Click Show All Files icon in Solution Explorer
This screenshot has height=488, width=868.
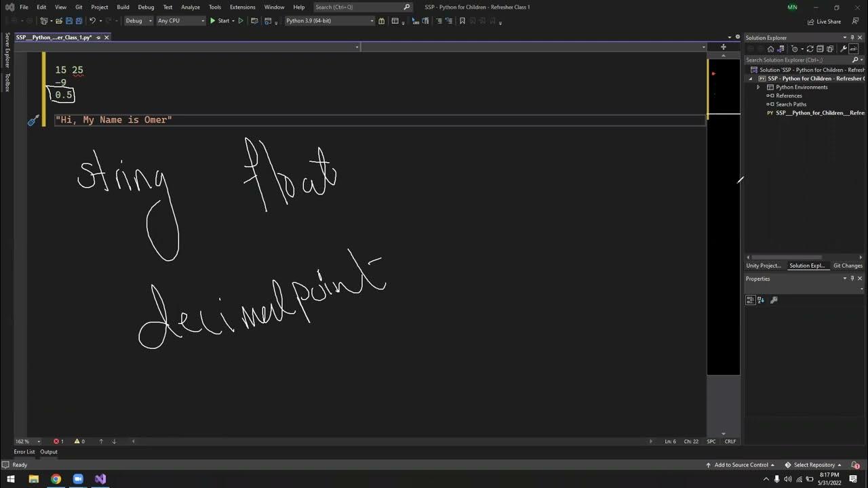pos(830,49)
